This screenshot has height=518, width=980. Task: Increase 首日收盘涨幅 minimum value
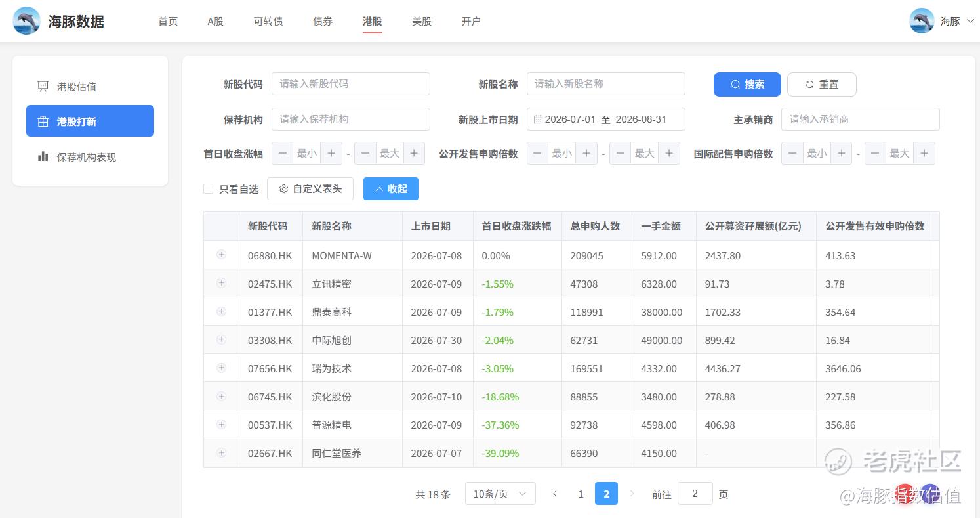pos(331,154)
